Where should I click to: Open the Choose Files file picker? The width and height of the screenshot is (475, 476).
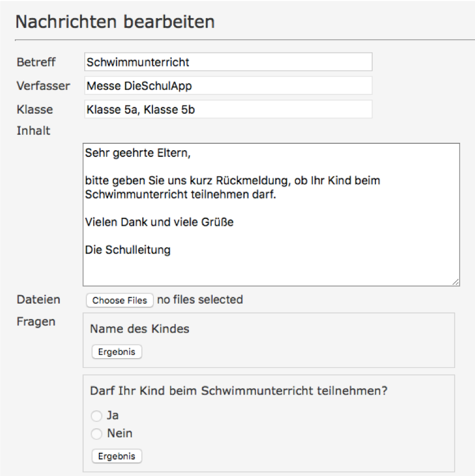[119, 300]
